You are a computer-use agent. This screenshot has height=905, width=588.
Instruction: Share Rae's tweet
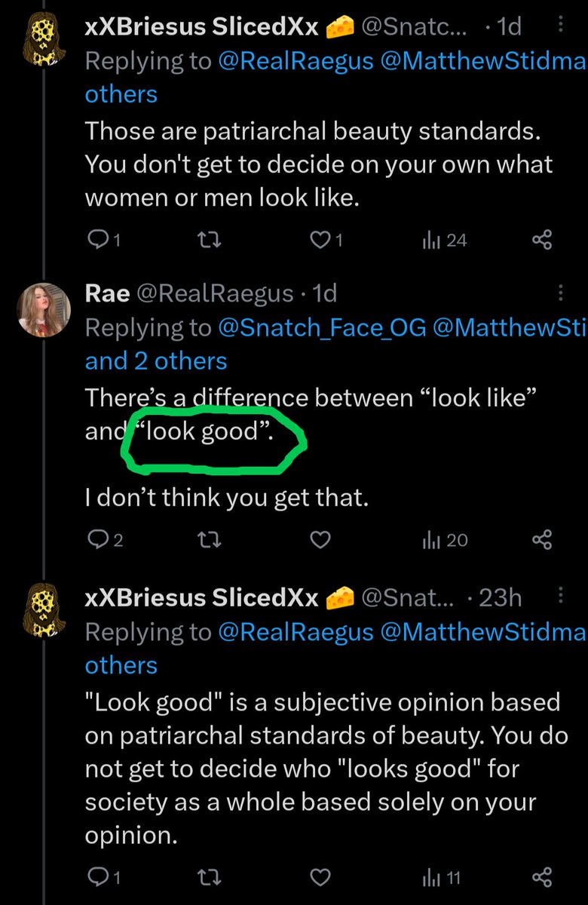[x=542, y=540]
